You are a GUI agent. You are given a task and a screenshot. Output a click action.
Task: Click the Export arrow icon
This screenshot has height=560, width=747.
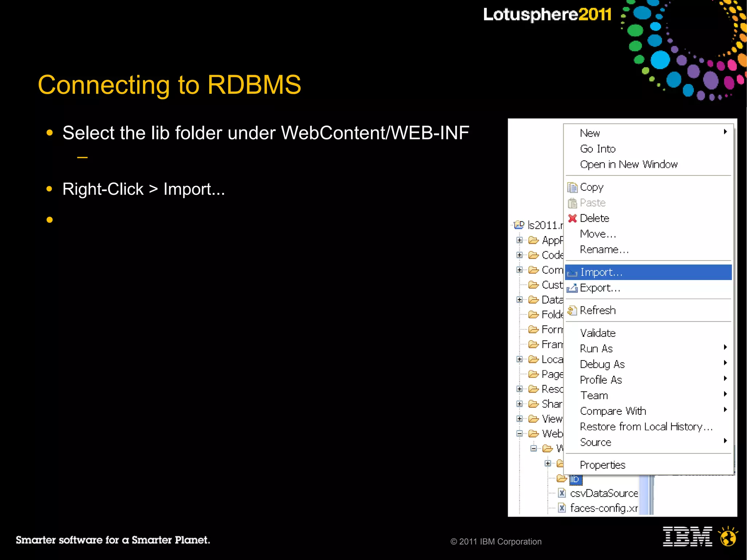(x=572, y=288)
